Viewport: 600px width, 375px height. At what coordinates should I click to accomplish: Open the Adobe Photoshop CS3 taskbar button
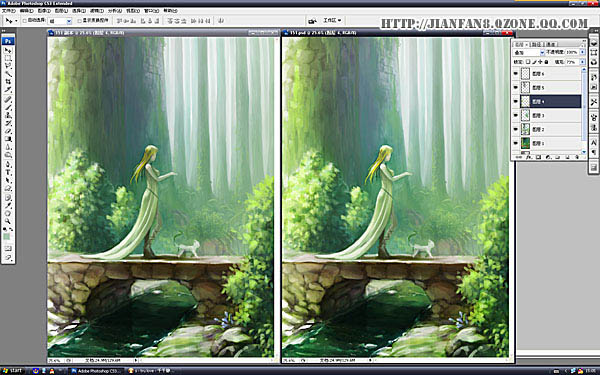[96, 371]
